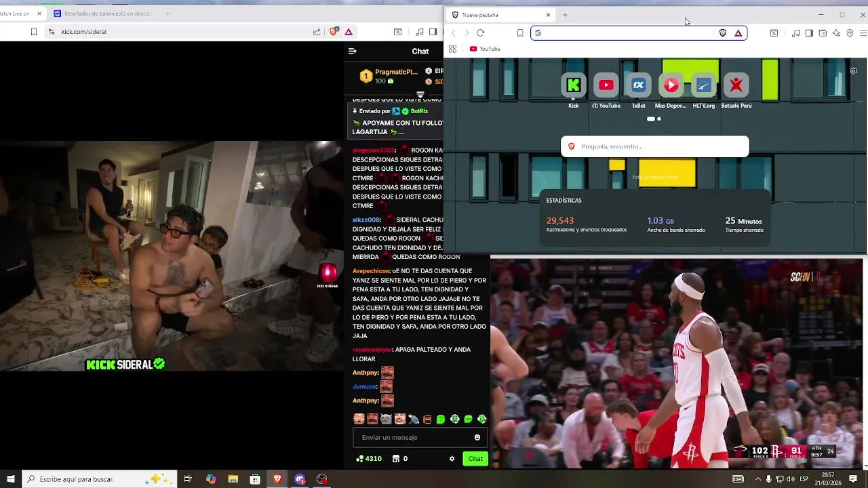Open Brave Rewards triangle in Nueva pestaña window
Viewport: 868px width, 488px height.
(738, 33)
